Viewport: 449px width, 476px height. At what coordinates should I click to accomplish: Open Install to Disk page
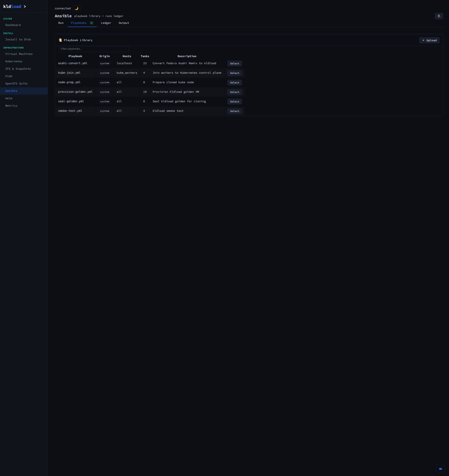coord(24,39)
